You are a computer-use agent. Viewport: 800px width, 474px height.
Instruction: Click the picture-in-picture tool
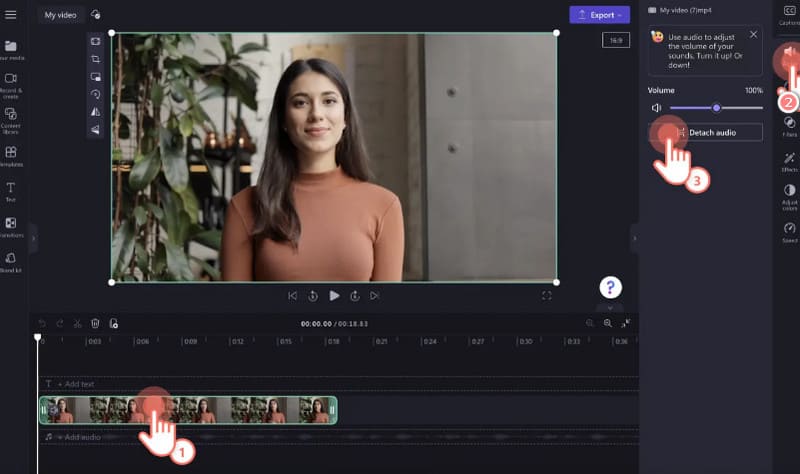pyautogui.click(x=95, y=77)
